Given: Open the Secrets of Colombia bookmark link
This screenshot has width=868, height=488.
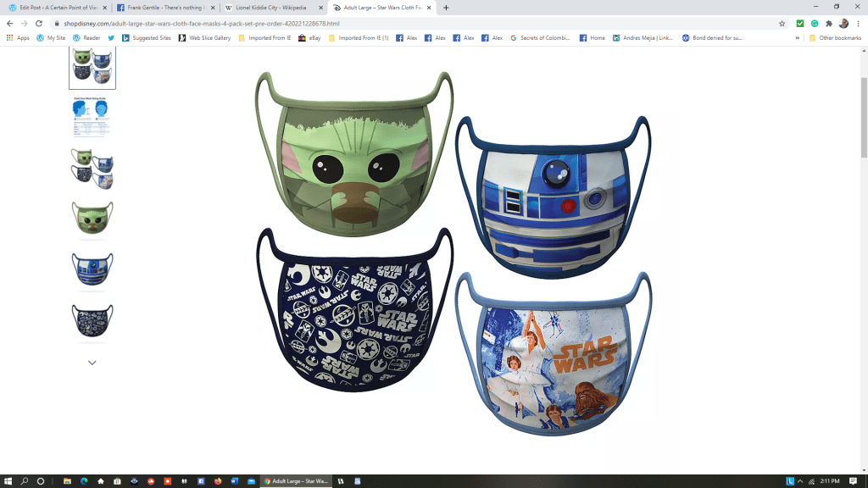Looking at the screenshot, I should pos(541,38).
